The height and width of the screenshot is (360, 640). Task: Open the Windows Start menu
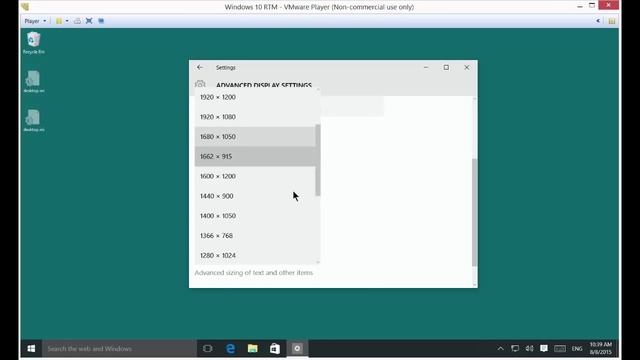(x=31, y=349)
